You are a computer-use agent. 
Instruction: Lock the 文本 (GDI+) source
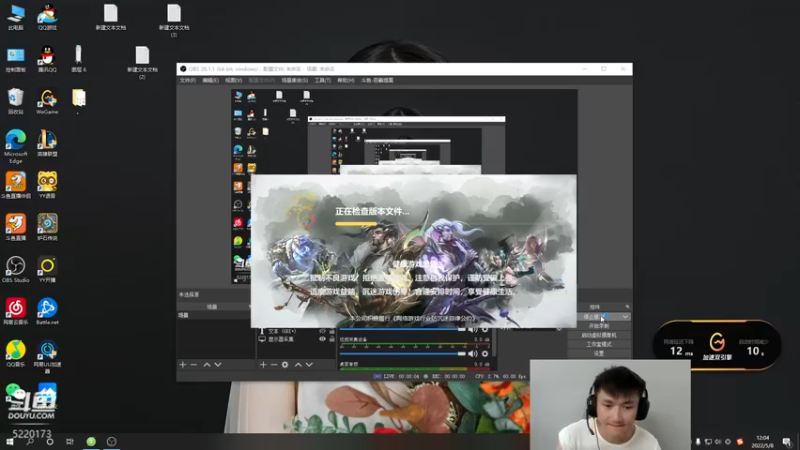point(332,331)
